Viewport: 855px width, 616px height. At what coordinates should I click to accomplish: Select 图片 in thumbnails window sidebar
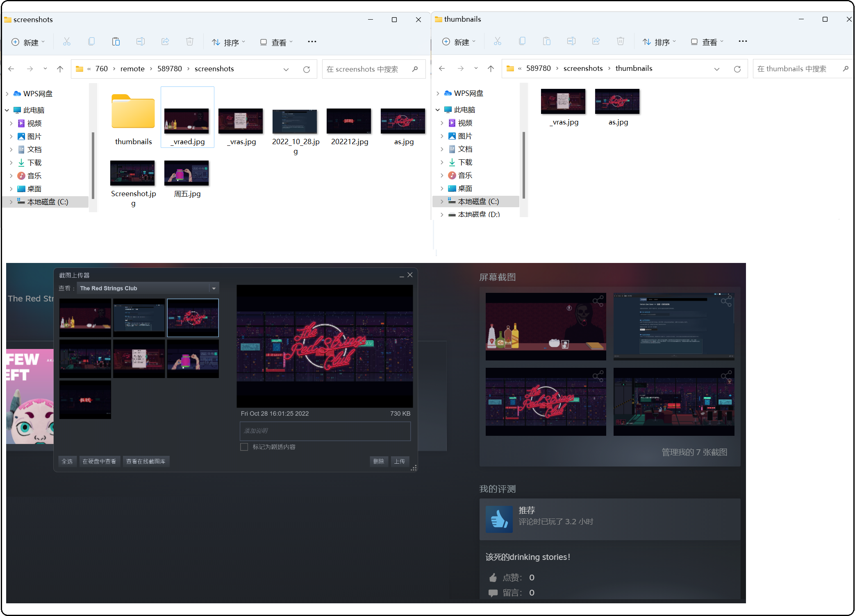465,136
